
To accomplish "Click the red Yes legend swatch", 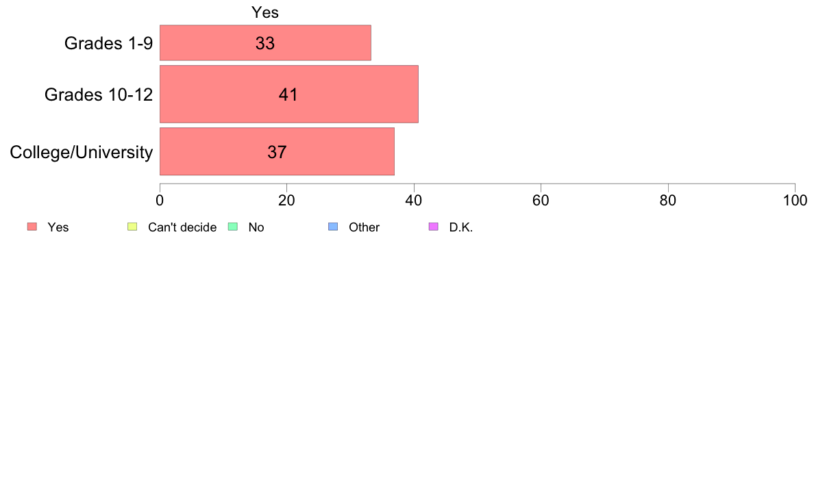I will 32,227.
